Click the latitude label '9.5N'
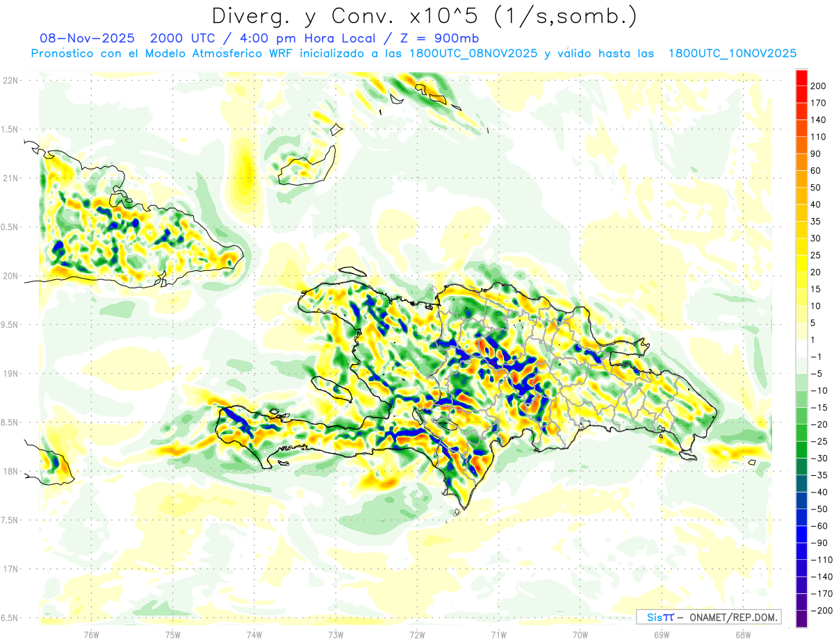The height and width of the screenshot is (644, 834). pyautogui.click(x=10, y=324)
